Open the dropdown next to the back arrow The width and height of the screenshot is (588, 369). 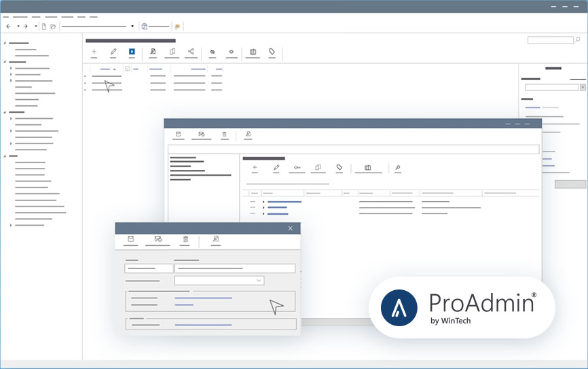point(18,27)
